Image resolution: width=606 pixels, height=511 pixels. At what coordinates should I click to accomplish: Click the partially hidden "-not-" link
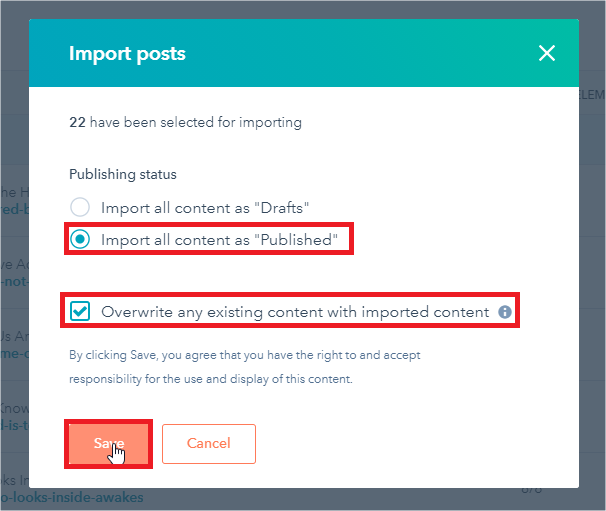point(14,283)
